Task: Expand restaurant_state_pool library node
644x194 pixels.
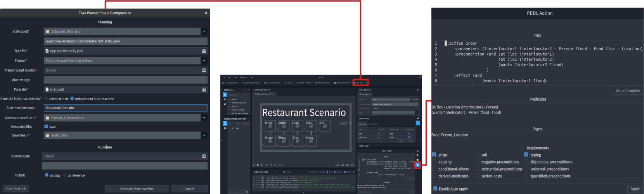Action: tap(229, 103)
